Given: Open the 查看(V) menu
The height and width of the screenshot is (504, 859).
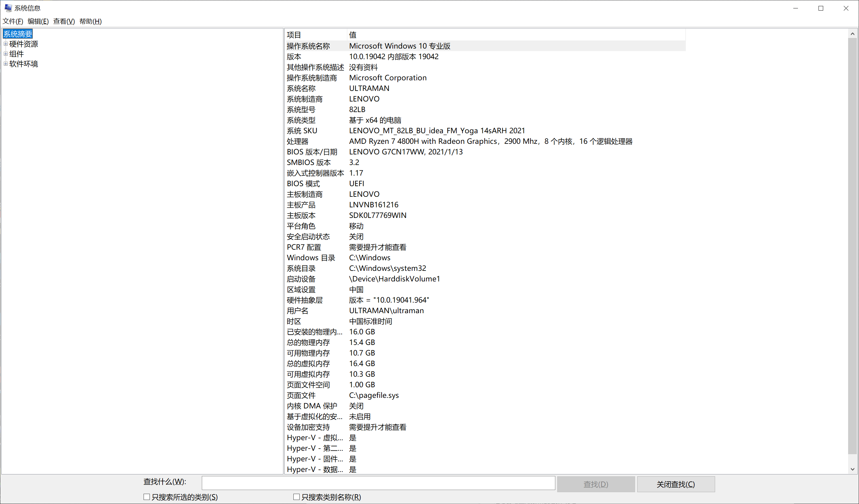Looking at the screenshot, I should coord(64,21).
